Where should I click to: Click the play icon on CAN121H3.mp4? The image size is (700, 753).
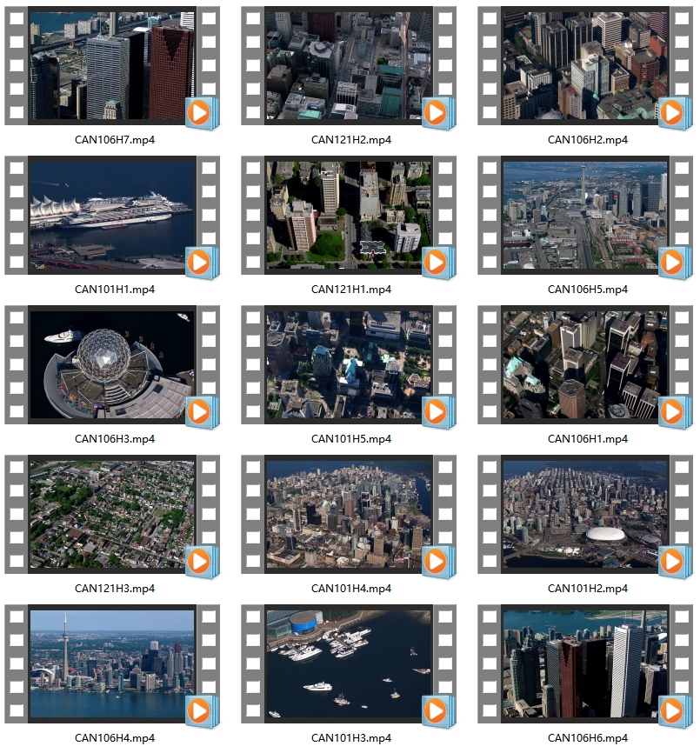click(202, 562)
